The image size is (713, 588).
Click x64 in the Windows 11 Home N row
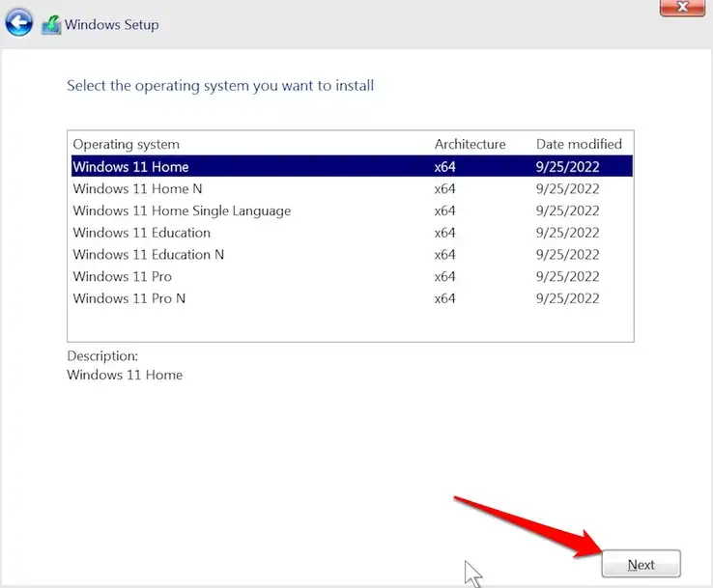coord(444,188)
